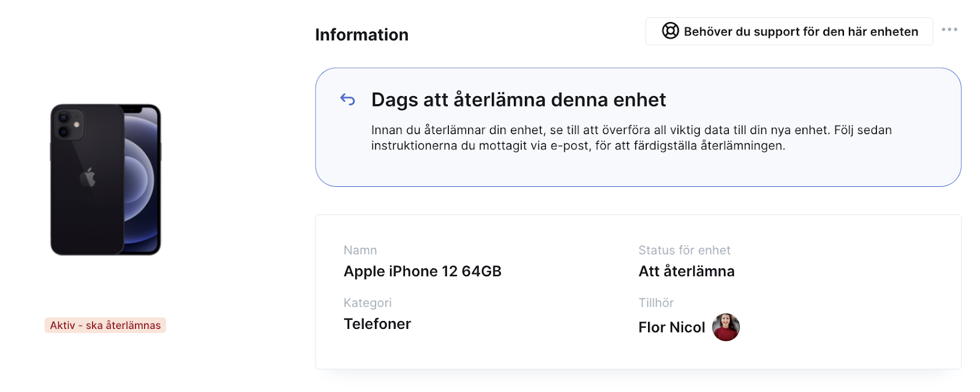Click the device details card
Image resolution: width=980 pixels, height=392 pixels.
coord(638,292)
